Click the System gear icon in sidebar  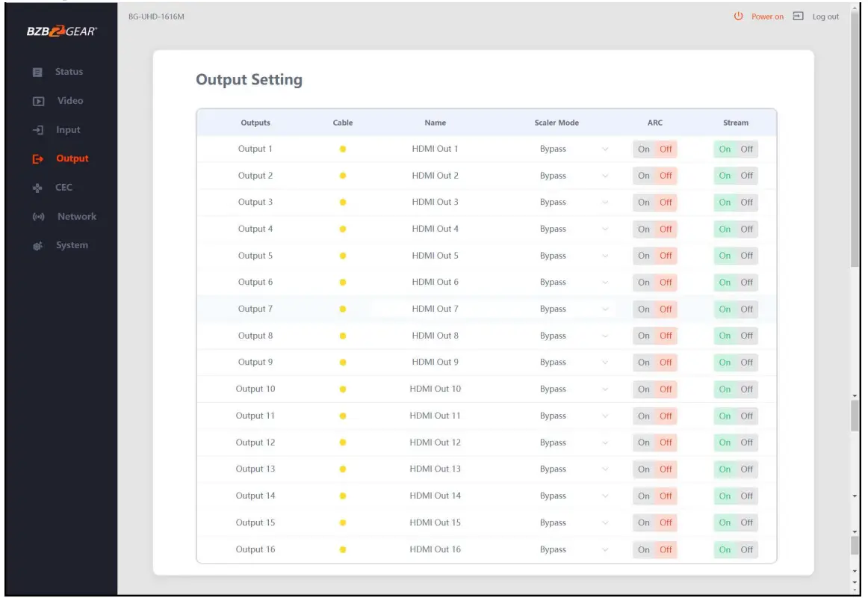click(36, 244)
